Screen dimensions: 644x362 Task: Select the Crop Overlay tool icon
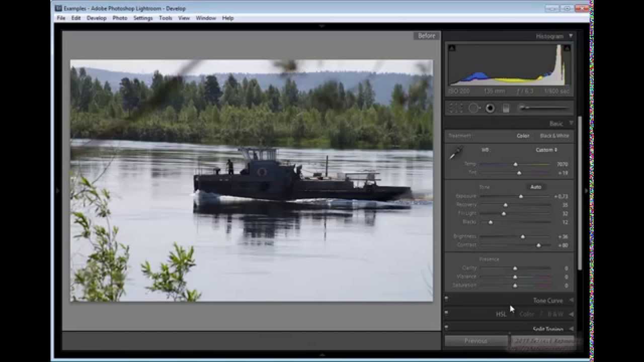point(456,108)
